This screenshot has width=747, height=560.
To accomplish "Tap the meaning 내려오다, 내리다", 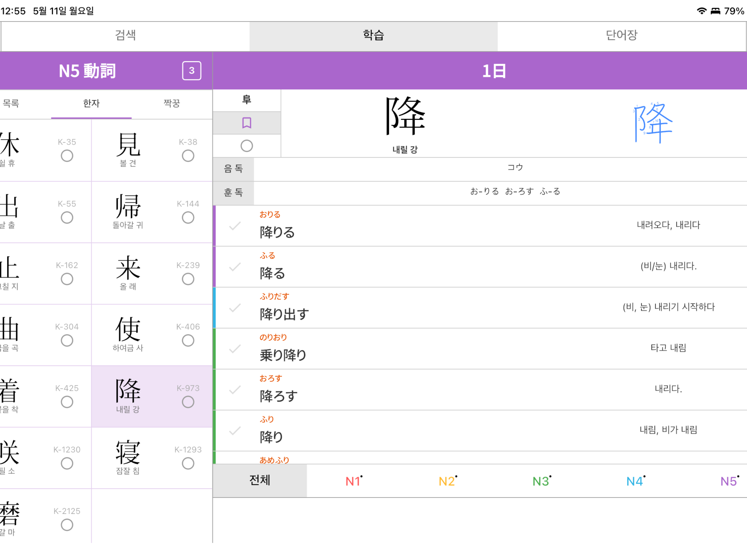I will click(668, 225).
